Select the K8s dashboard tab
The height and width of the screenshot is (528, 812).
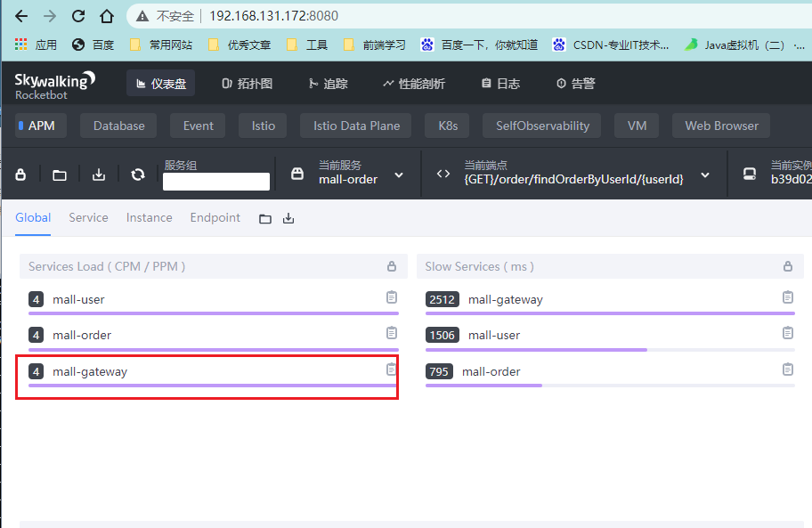[448, 126]
